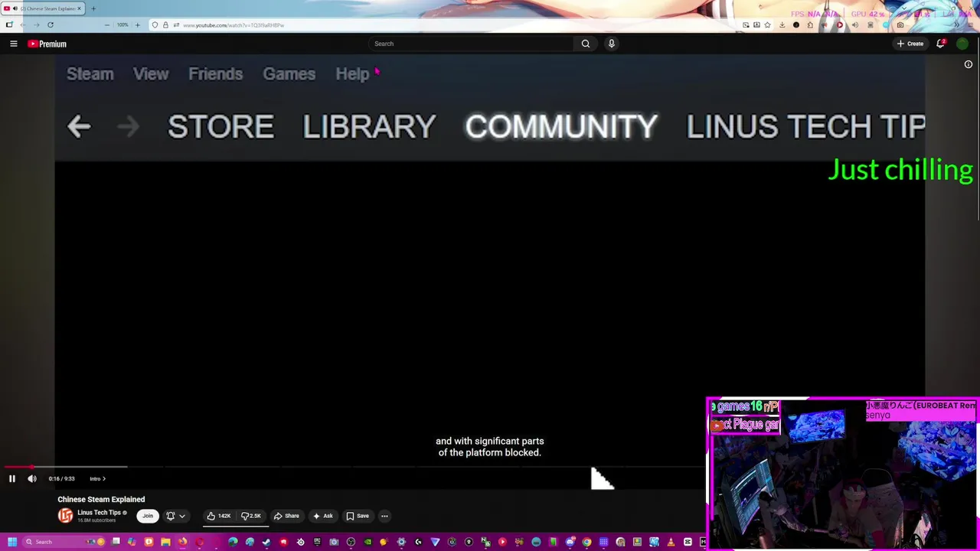Image resolution: width=980 pixels, height=551 pixels.
Task: Focus the YouTube search field
Action: click(x=470, y=44)
